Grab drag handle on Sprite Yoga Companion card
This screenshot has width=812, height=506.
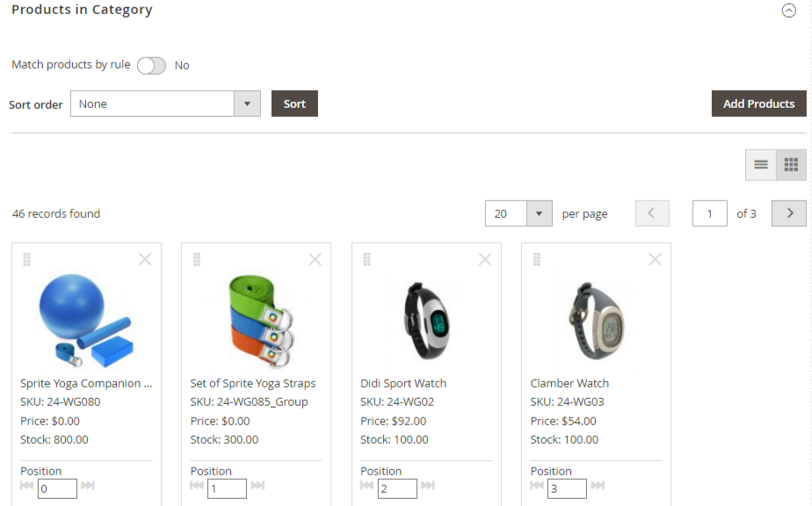27,259
